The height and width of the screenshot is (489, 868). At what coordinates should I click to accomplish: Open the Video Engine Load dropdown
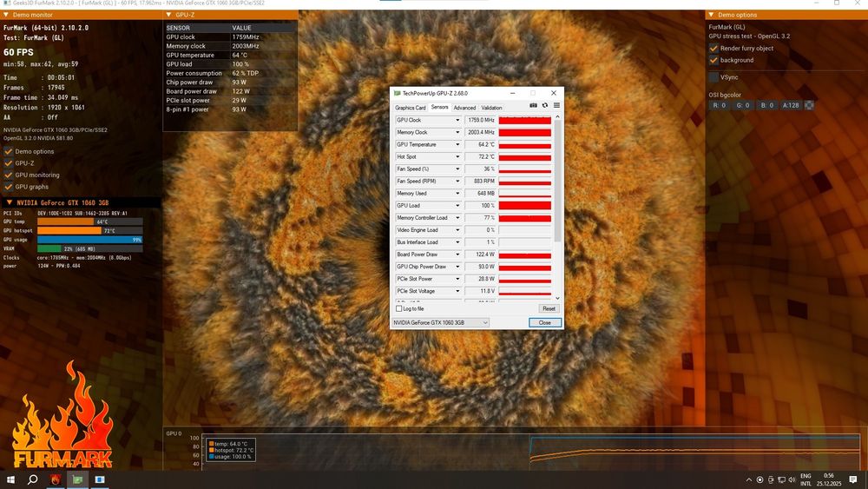[x=457, y=230]
